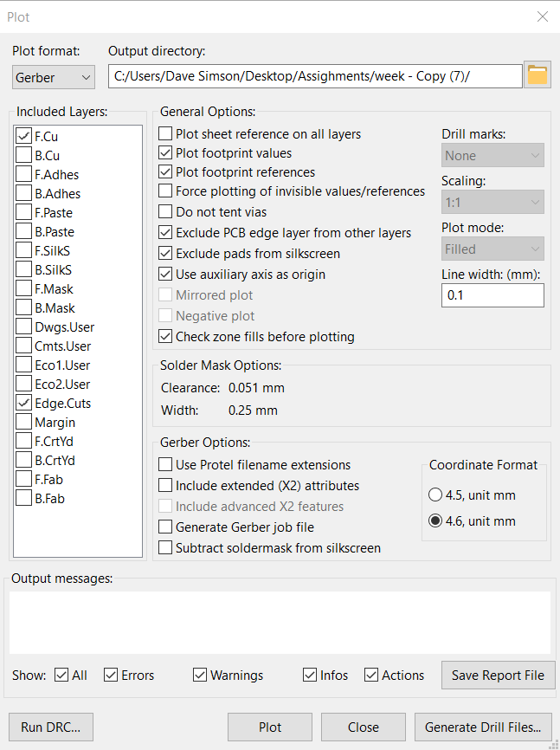This screenshot has width=560, height=750.
Task: Click the Run DRC button
Action: (50, 727)
